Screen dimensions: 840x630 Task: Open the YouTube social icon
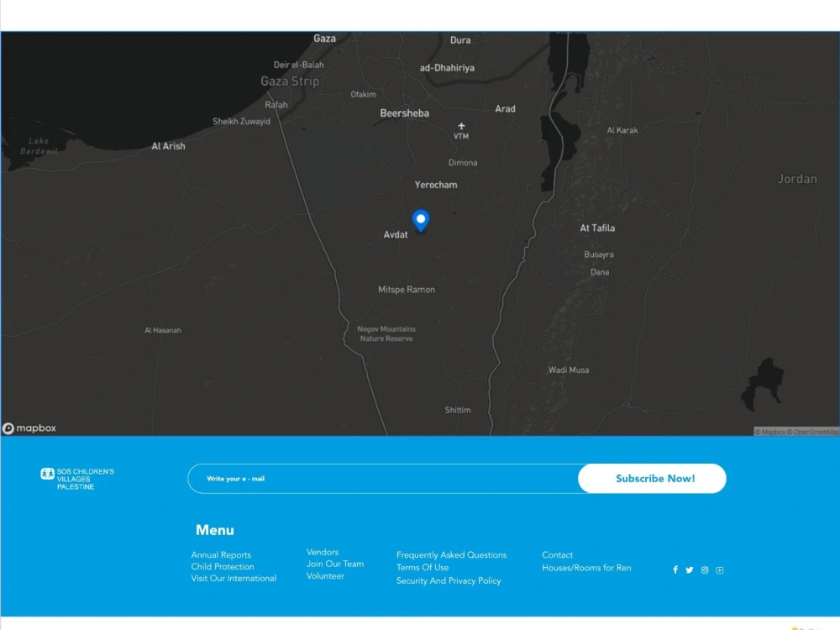coord(720,570)
